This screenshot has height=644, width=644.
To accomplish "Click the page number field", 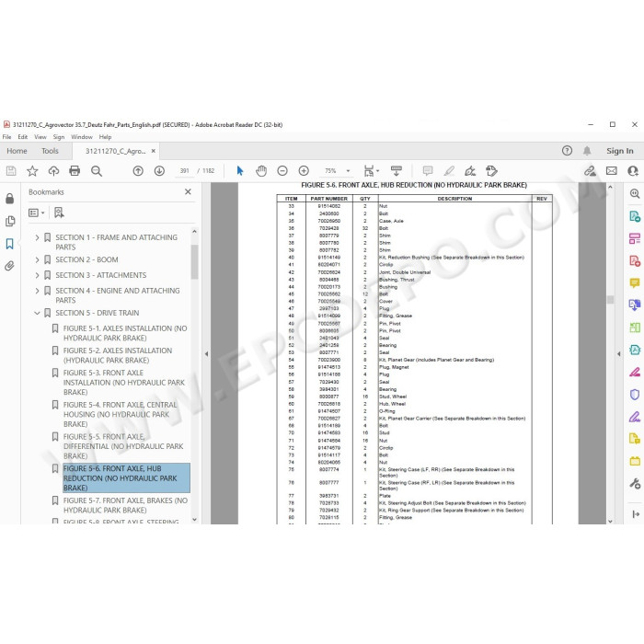I will (x=184, y=171).
